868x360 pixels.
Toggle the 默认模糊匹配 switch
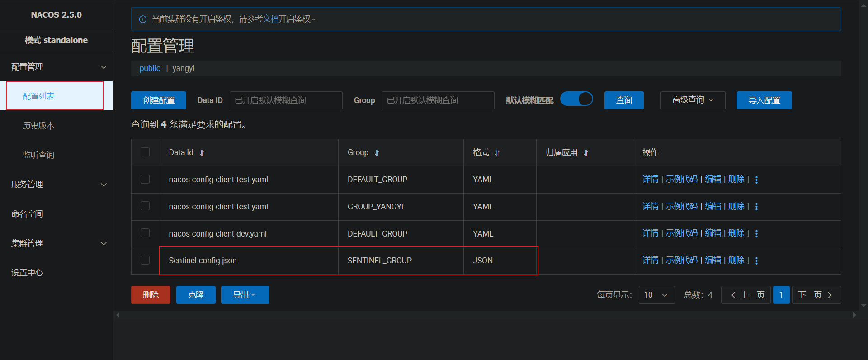[x=576, y=99]
